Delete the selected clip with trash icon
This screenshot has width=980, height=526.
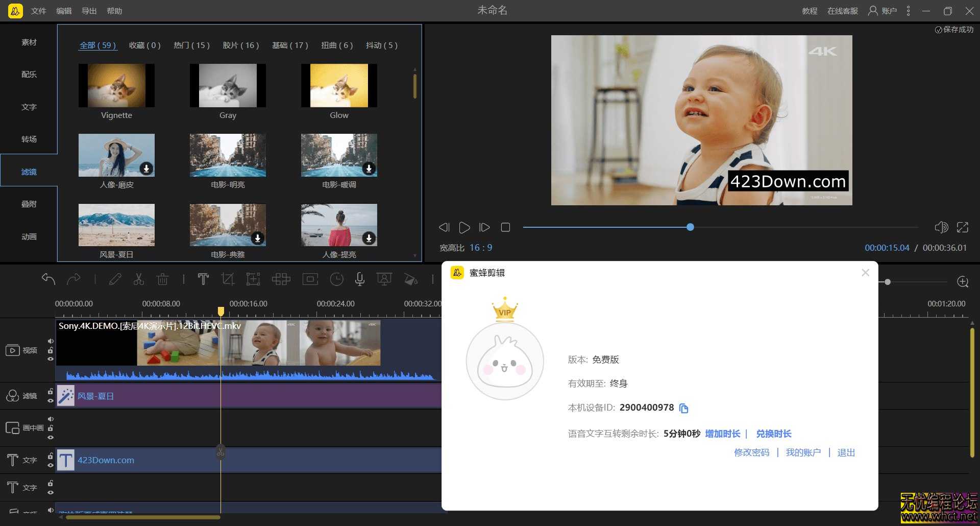(163, 279)
